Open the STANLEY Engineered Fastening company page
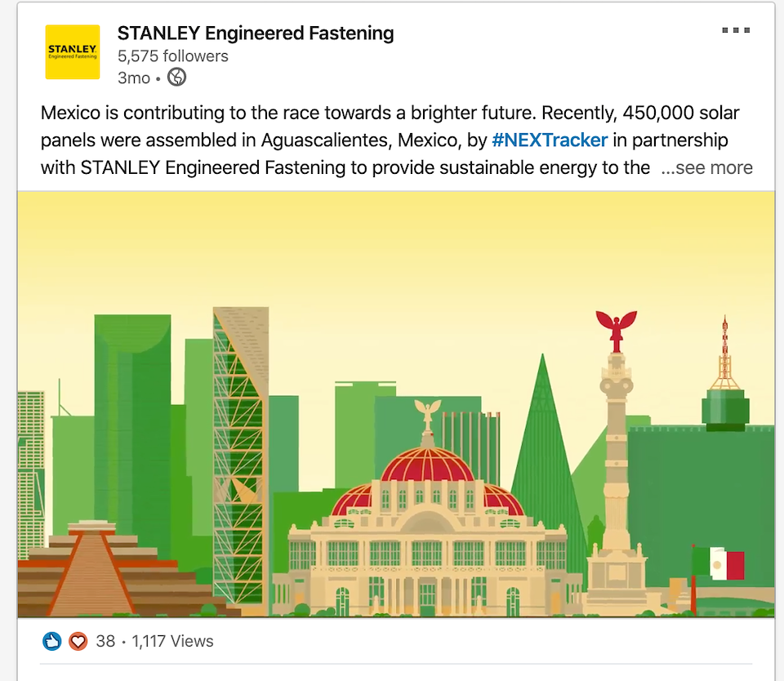Image resolution: width=784 pixels, height=681 pixels. (x=255, y=33)
